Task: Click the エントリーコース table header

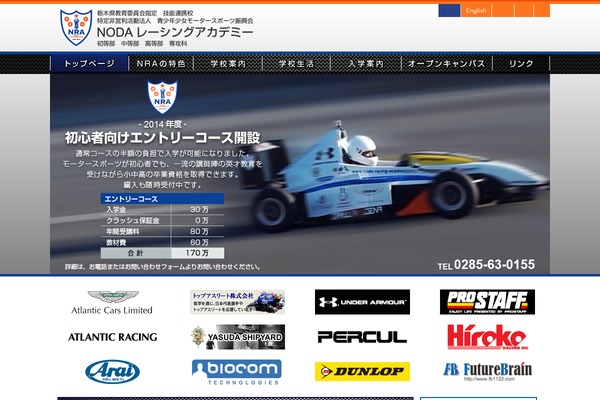Action: [x=162, y=199]
